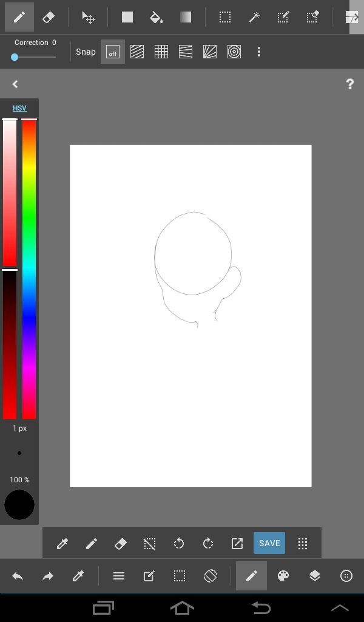This screenshot has height=622, width=364.
Task: Select eraser in the shortcut bar
Action: click(x=120, y=543)
